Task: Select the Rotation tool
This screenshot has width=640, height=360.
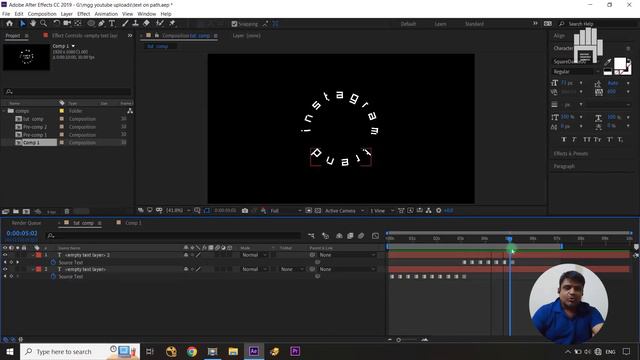Action: click(56, 24)
